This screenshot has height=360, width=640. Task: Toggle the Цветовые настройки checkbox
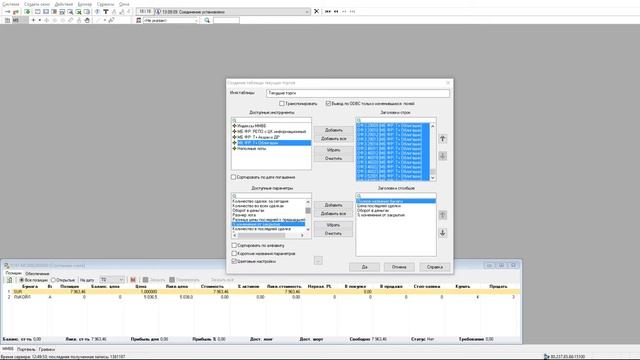pyautogui.click(x=234, y=261)
